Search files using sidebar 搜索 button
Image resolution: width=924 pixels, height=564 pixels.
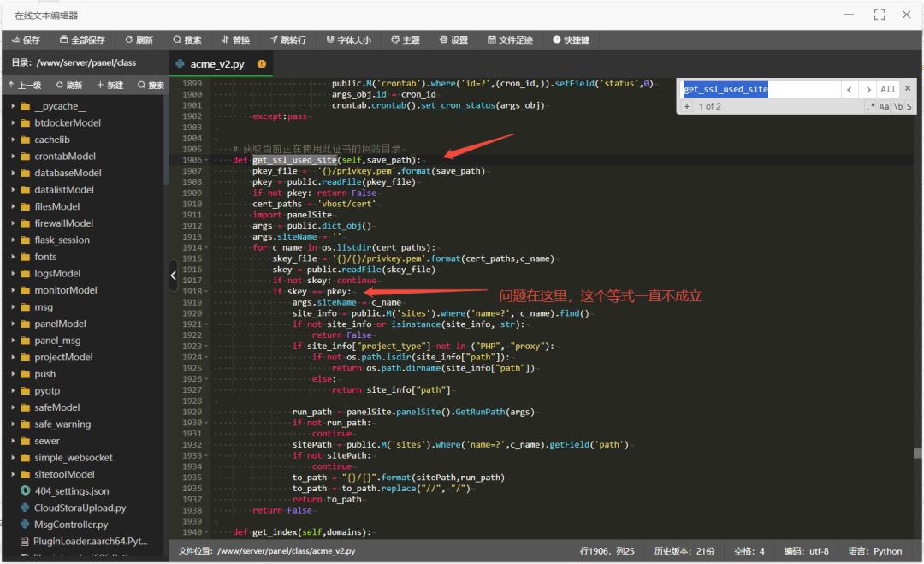pyautogui.click(x=151, y=86)
